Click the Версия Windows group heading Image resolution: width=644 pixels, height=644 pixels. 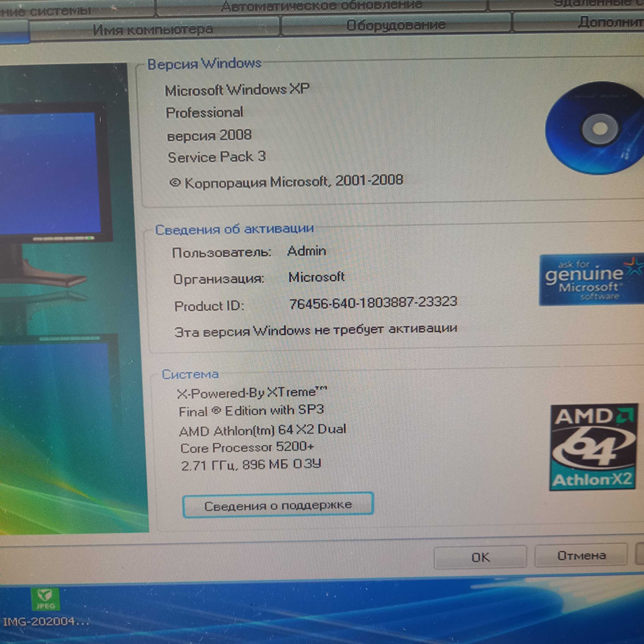pyautogui.click(x=204, y=64)
